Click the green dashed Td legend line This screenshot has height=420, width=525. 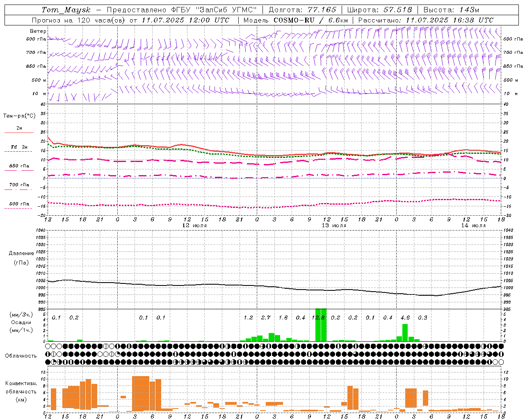pos(18,152)
